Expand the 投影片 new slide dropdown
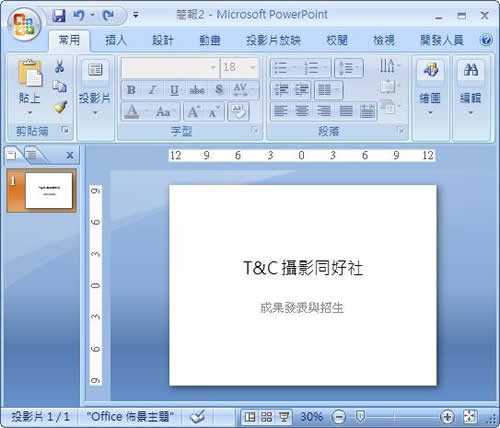 (x=95, y=113)
